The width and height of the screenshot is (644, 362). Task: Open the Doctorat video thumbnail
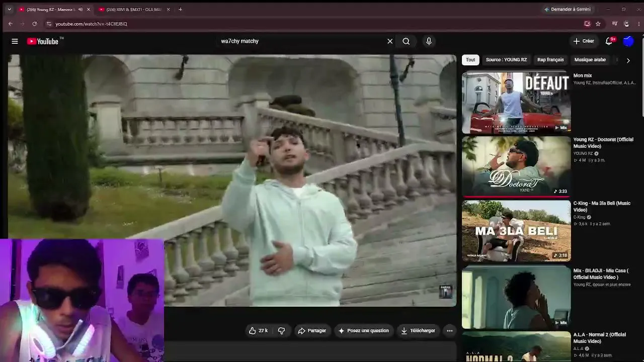[516, 166]
